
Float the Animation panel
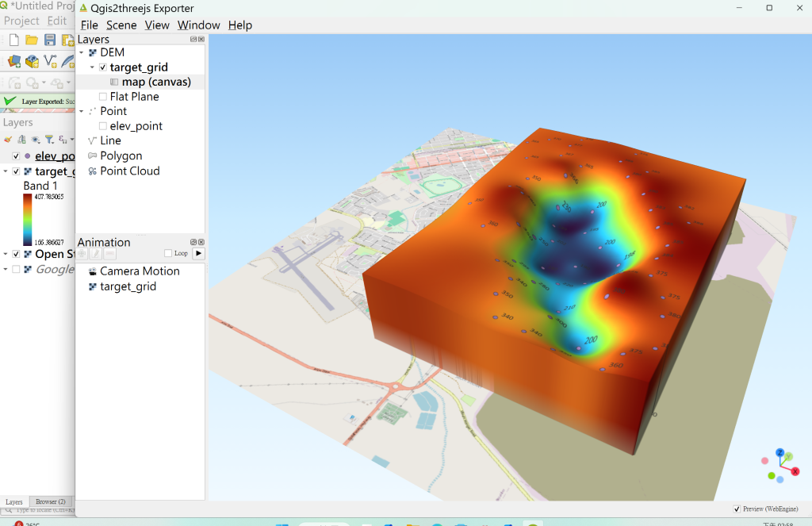(193, 242)
